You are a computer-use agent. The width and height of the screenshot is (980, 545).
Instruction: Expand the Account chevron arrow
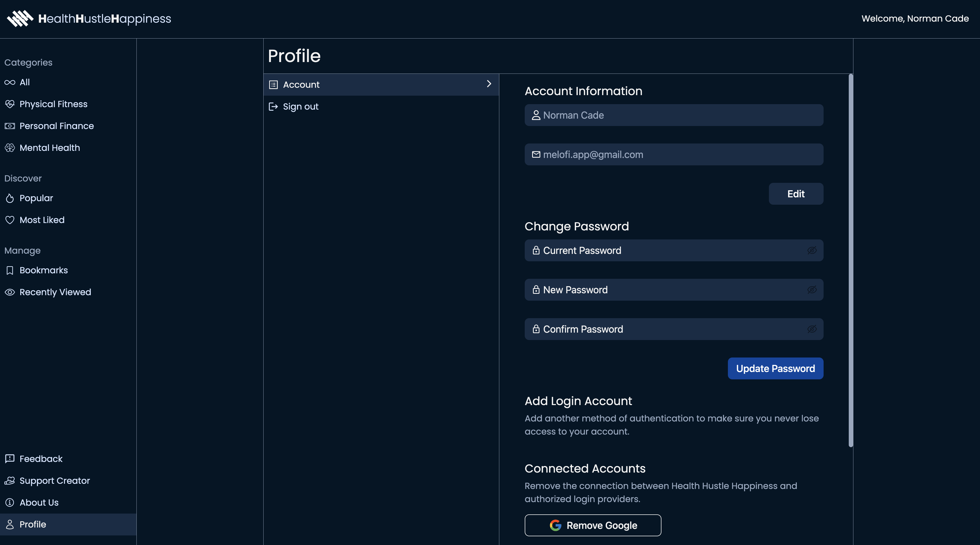pyautogui.click(x=489, y=84)
